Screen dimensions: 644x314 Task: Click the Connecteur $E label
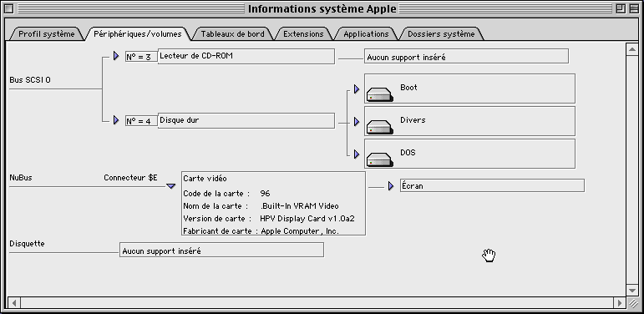coord(130,178)
